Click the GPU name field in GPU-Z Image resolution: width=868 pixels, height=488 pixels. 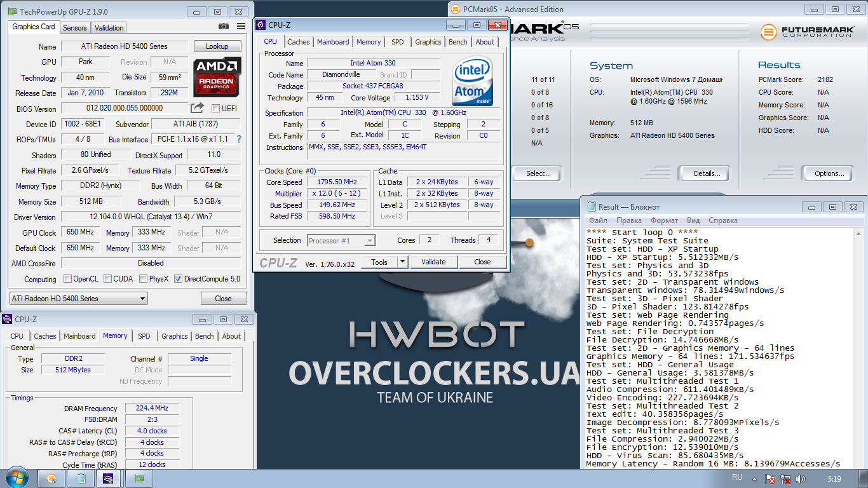[85, 62]
